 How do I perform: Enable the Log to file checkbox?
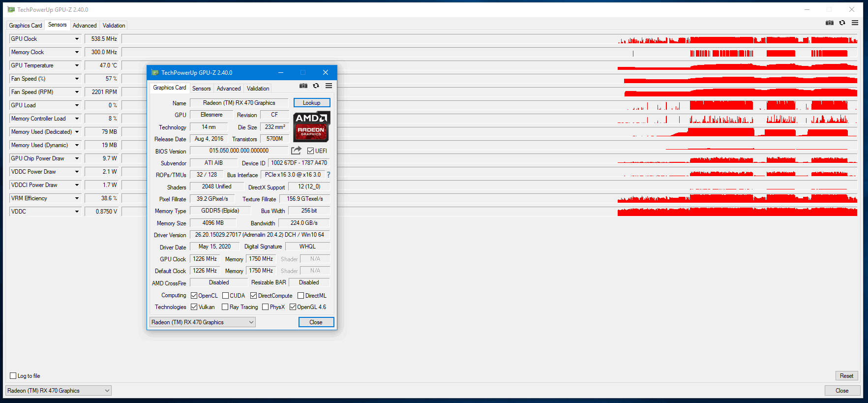pos(13,376)
